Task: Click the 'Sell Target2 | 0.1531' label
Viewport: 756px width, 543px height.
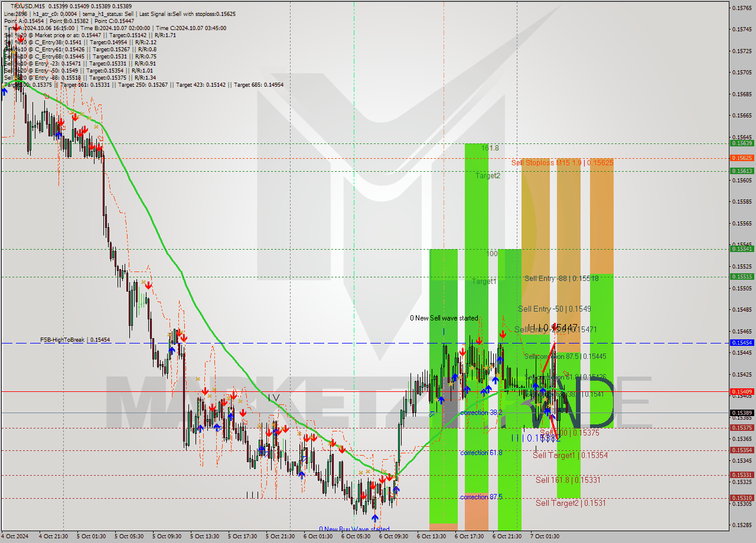Action: (x=571, y=503)
